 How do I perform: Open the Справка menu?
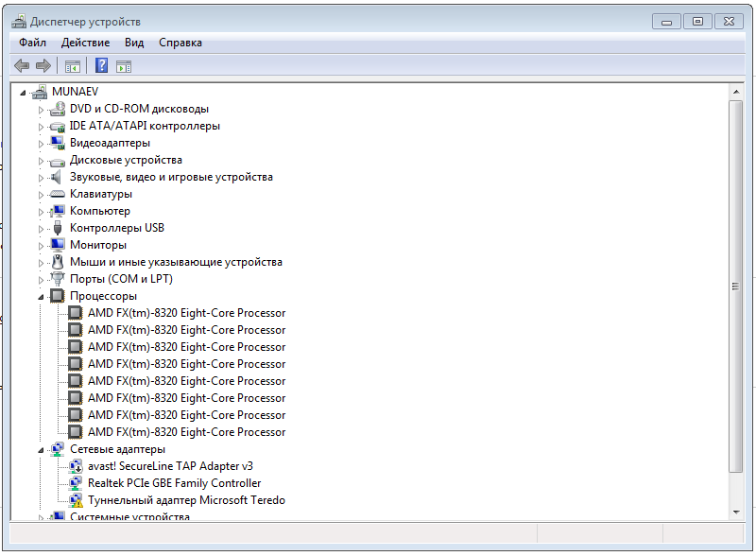tap(180, 43)
